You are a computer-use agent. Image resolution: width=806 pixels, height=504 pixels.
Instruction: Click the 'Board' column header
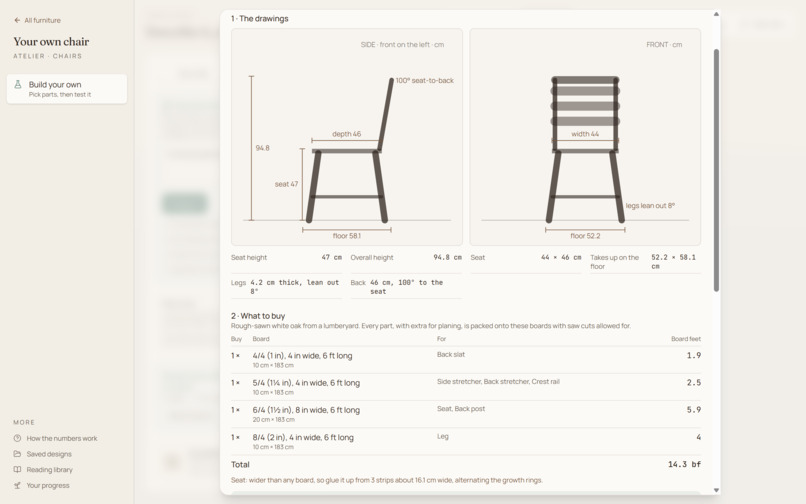pos(261,339)
